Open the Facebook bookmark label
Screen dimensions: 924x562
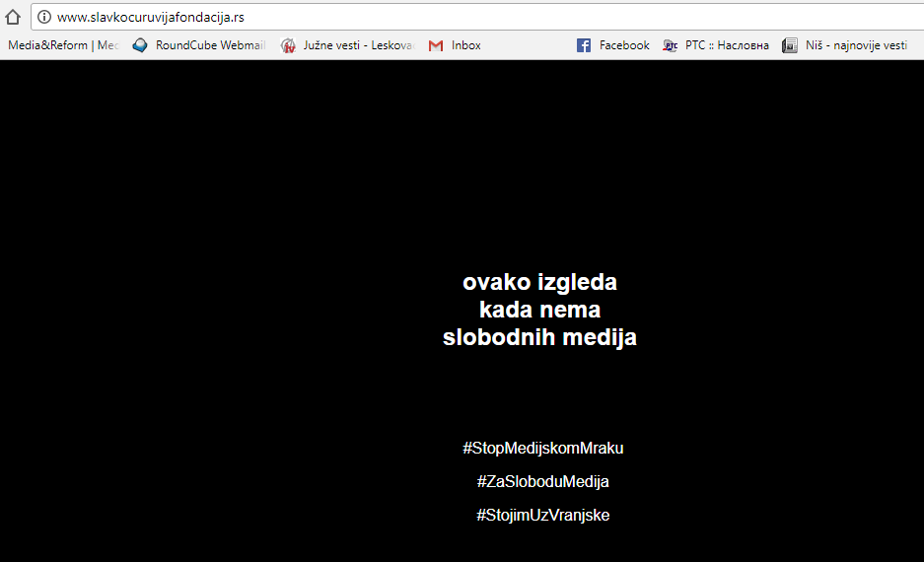click(x=624, y=45)
